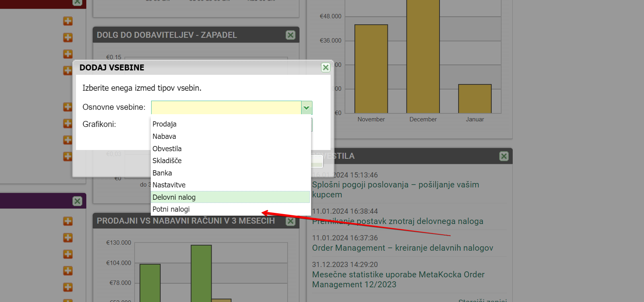Image resolution: width=644 pixels, height=302 pixels.
Task: Click the €78.000 axis value
Action: click(x=120, y=283)
